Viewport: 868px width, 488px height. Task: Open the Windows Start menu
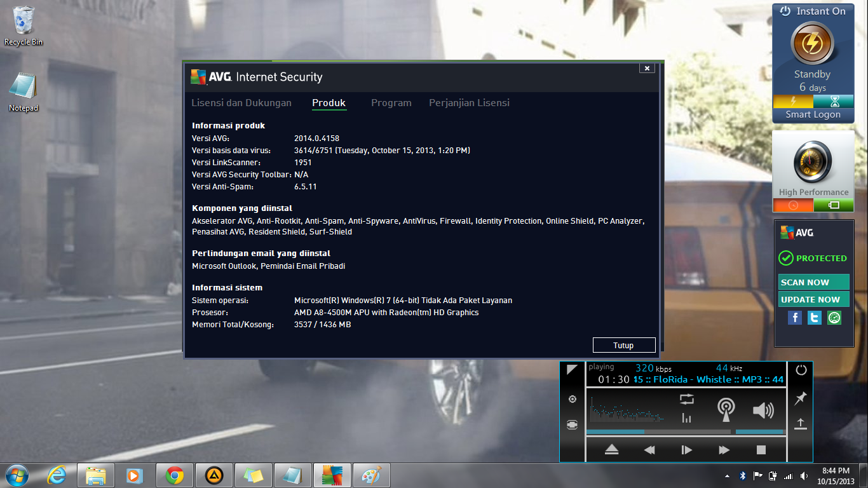point(17,475)
